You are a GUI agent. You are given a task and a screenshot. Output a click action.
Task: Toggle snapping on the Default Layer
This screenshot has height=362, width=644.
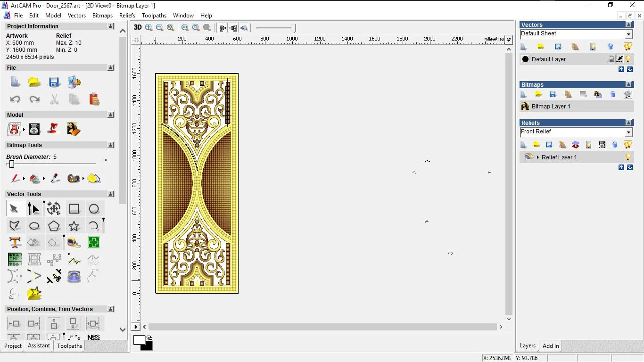pyautogui.click(x=620, y=59)
